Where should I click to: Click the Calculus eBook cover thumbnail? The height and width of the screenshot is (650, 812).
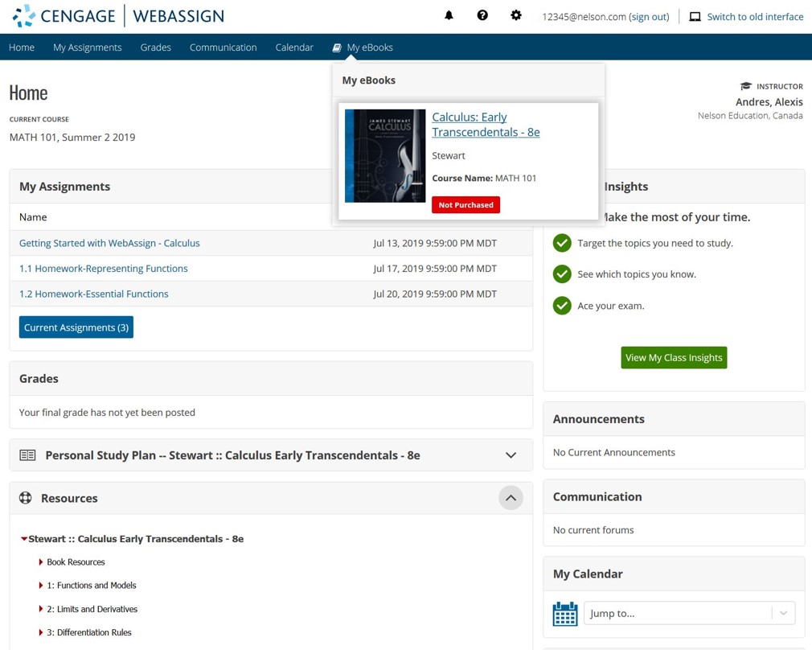[385, 156]
